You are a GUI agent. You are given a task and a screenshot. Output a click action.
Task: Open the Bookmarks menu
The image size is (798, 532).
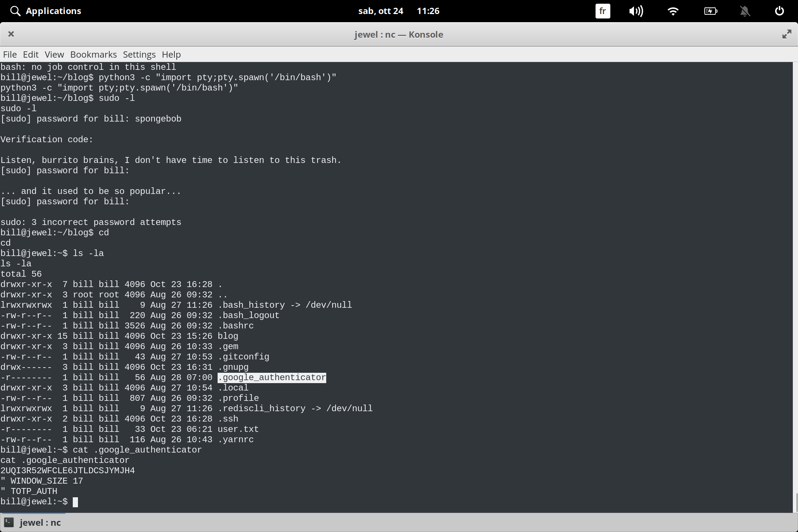93,54
